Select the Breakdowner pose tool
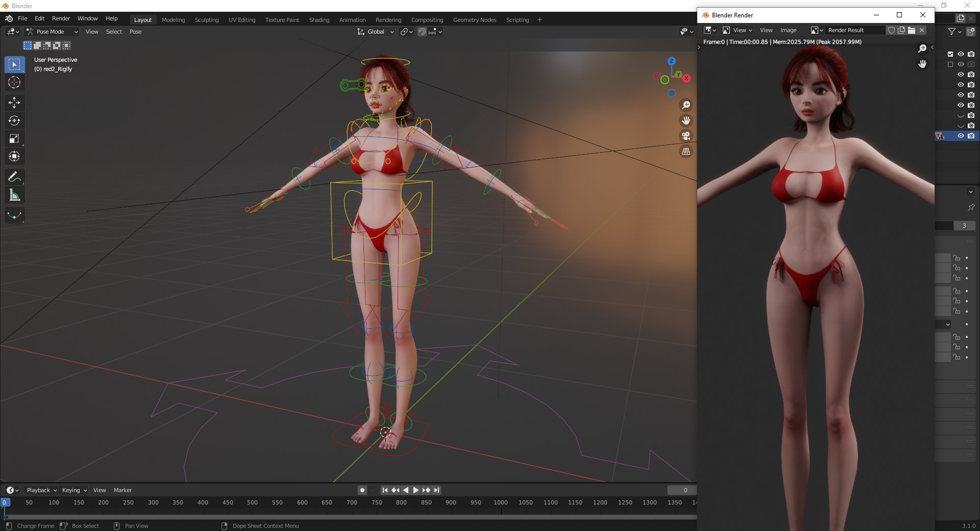980x531 pixels. pyautogui.click(x=14, y=215)
